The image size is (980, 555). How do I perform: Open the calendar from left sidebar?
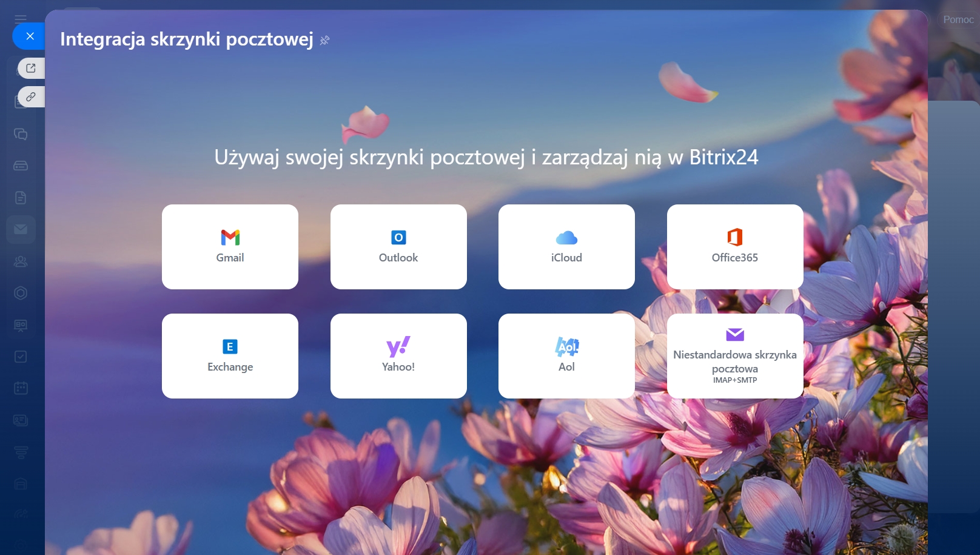pyautogui.click(x=21, y=388)
